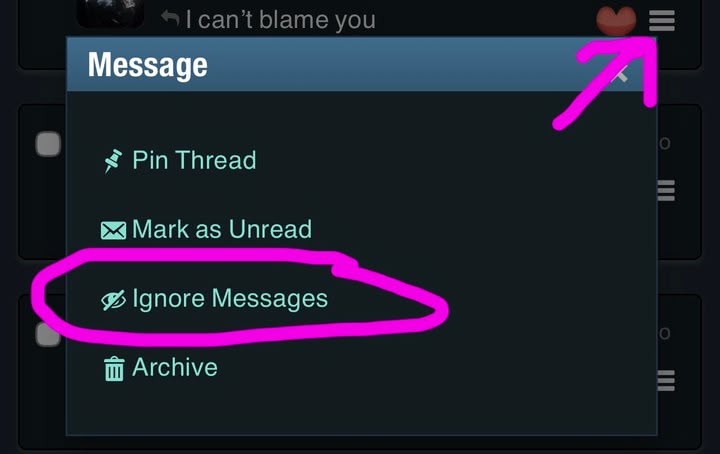720x454 pixels.
Task: Open the hamburger menu of the third thread
Action: (x=666, y=381)
